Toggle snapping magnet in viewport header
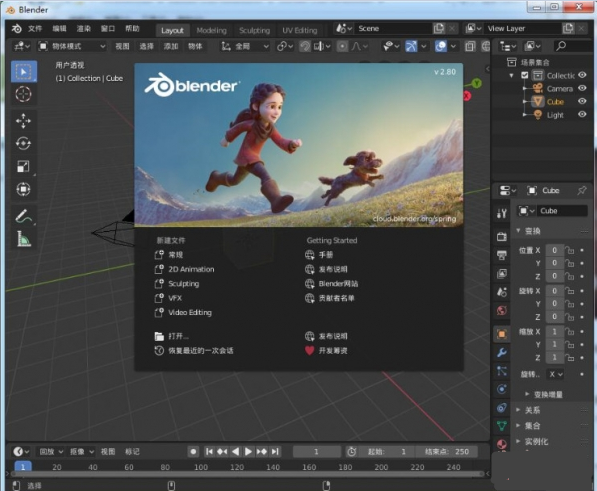Viewport: 597px width, 491px height. pyautogui.click(x=305, y=46)
